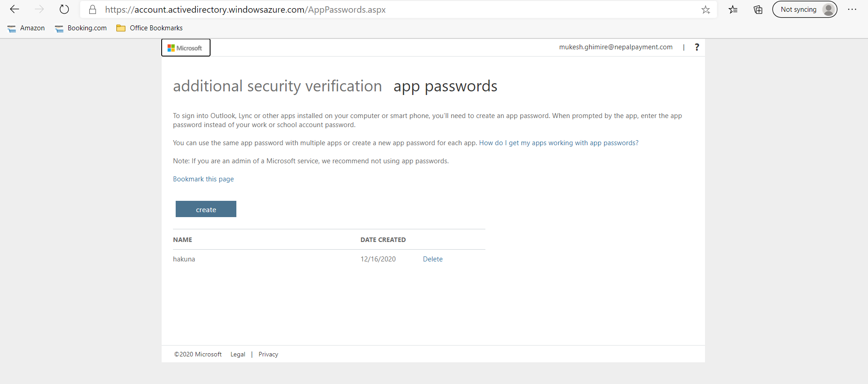The image size is (868, 384).
Task: Open the app passwords help link
Action: [558, 143]
